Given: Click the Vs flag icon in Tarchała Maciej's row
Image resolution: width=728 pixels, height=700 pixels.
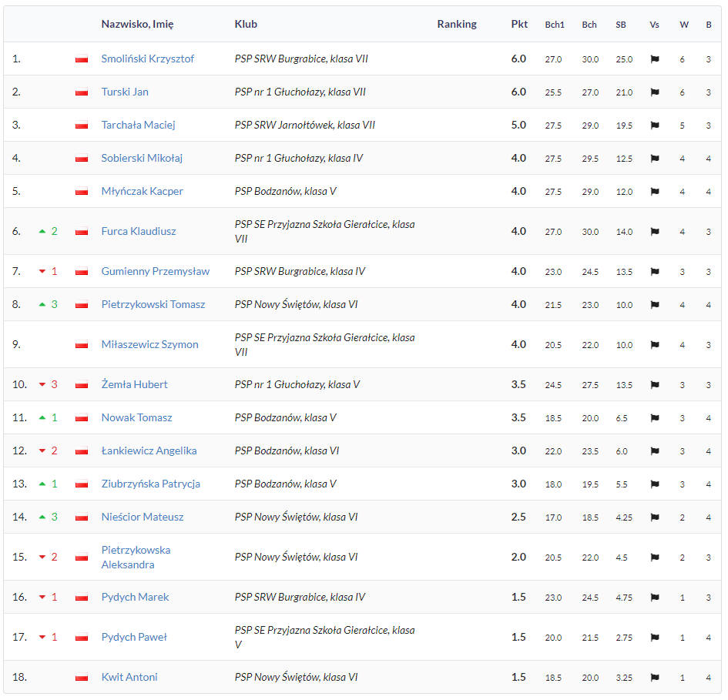Looking at the screenshot, I should pyautogui.click(x=655, y=126).
